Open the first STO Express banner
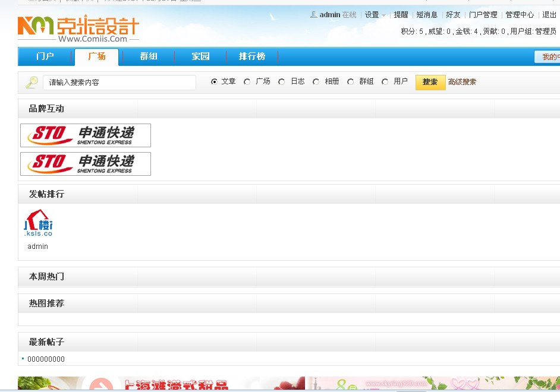Screen dimensions: 560x392 (x=86, y=135)
